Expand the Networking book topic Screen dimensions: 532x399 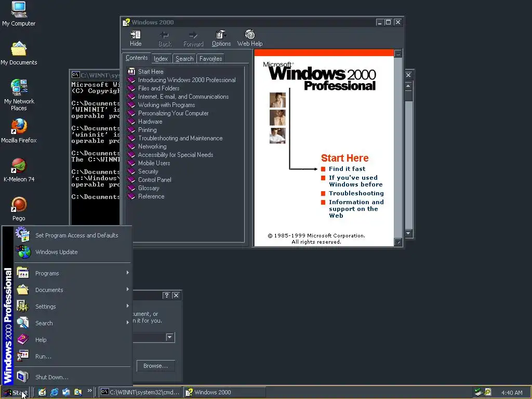coord(131,146)
